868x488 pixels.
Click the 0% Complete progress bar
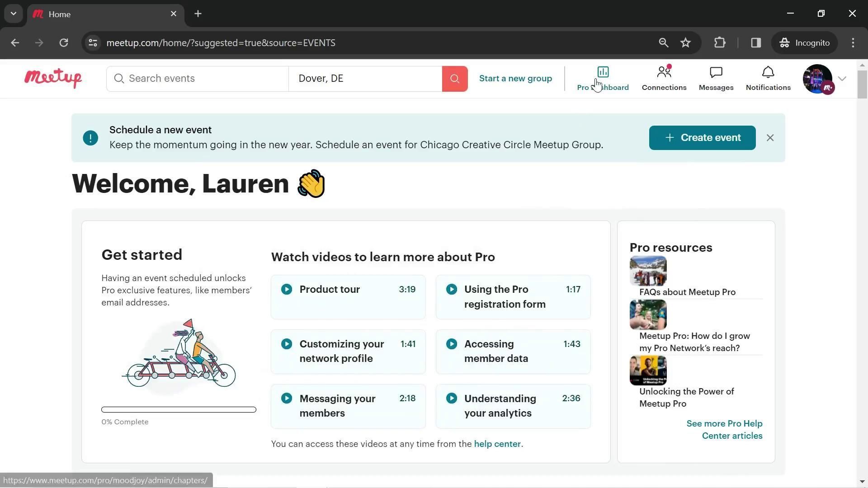coord(179,410)
